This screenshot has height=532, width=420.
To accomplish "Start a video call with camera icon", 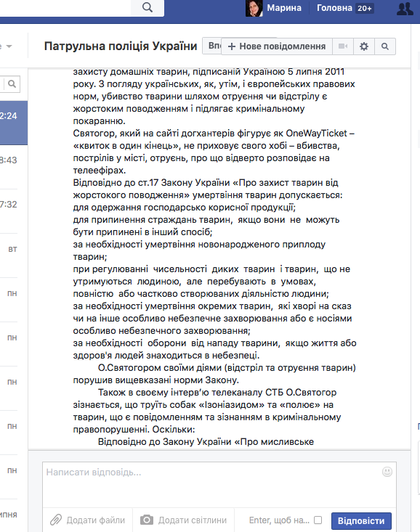I will [x=343, y=46].
